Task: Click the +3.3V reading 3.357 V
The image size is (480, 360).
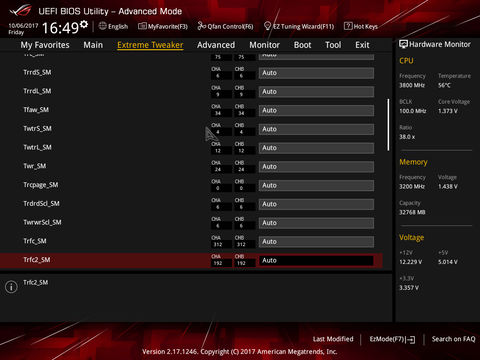Action: tap(409, 288)
